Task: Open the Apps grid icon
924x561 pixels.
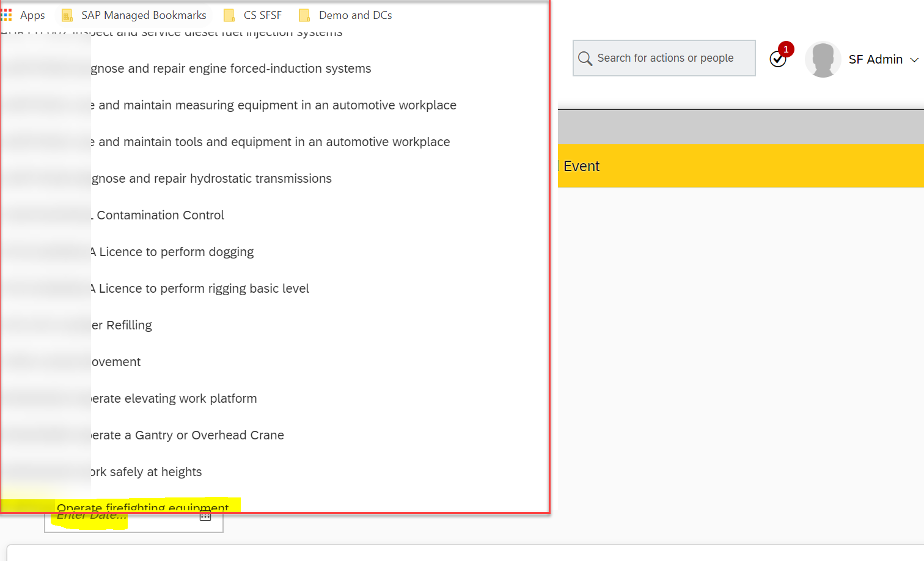Action: 6,15
